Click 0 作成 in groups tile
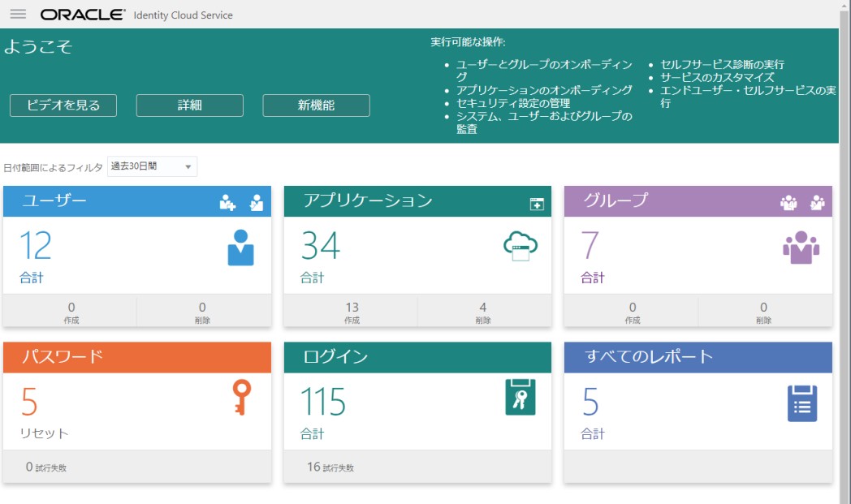This screenshot has width=851, height=504. click(x=633, y=312)
